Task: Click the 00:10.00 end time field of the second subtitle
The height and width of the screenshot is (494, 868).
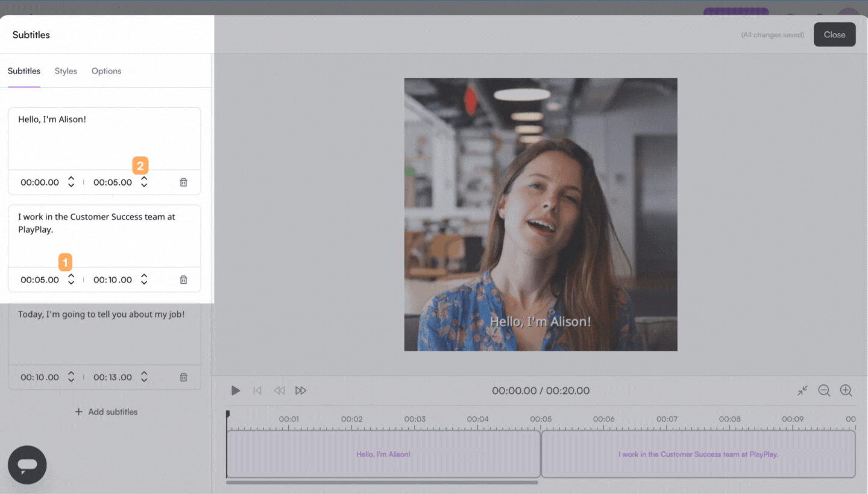Action: click(113, 280)
